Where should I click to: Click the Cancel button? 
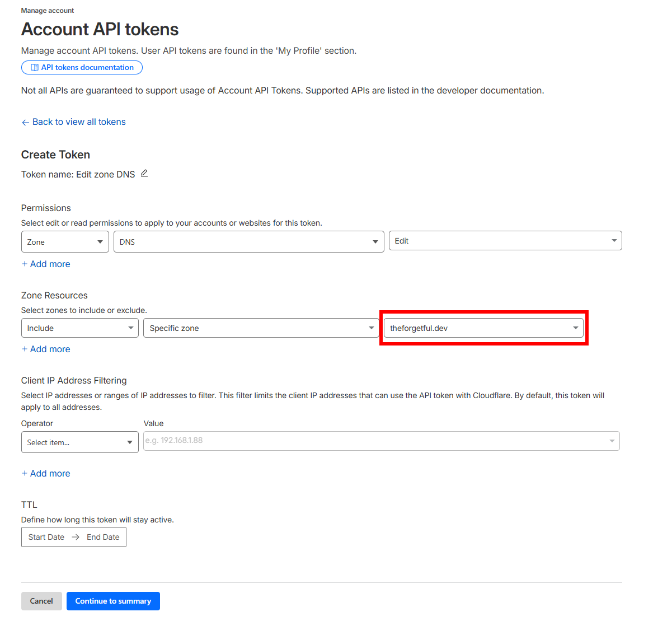[x=41, y=601]
